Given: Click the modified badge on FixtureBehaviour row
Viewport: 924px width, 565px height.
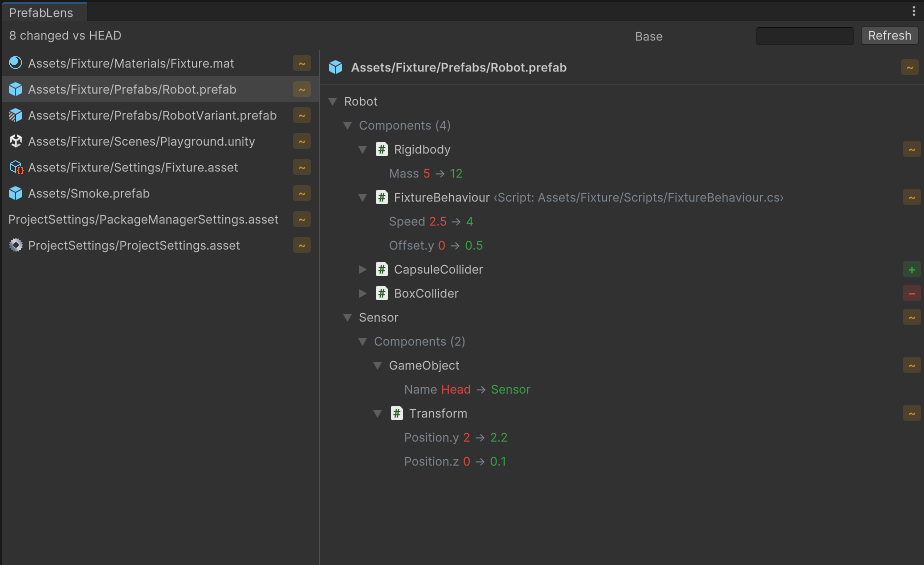Looking at the screenshot, I should point(912,197).
